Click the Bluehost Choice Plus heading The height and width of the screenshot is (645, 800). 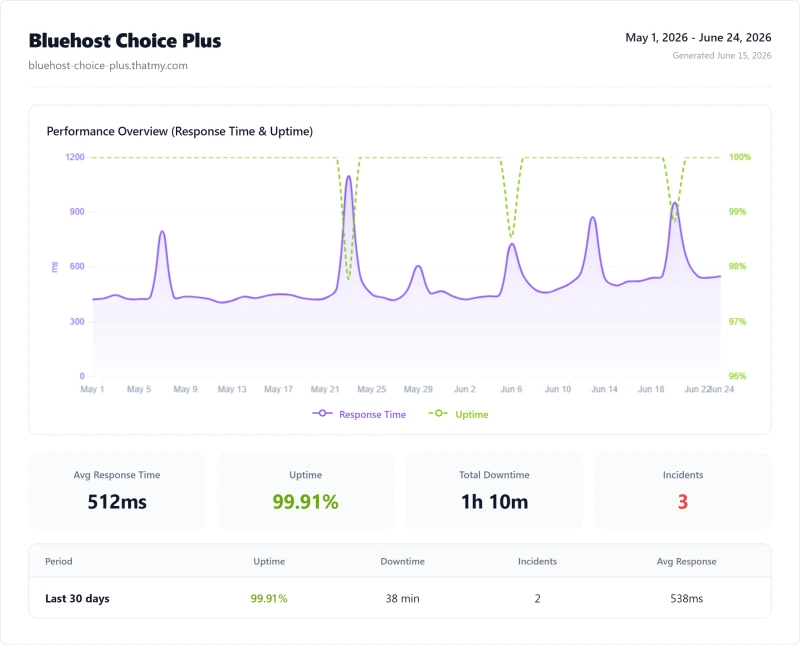(125, 41)
